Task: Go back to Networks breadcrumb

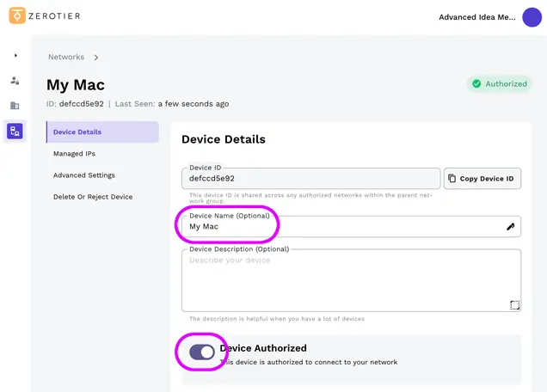Action: 66,57
